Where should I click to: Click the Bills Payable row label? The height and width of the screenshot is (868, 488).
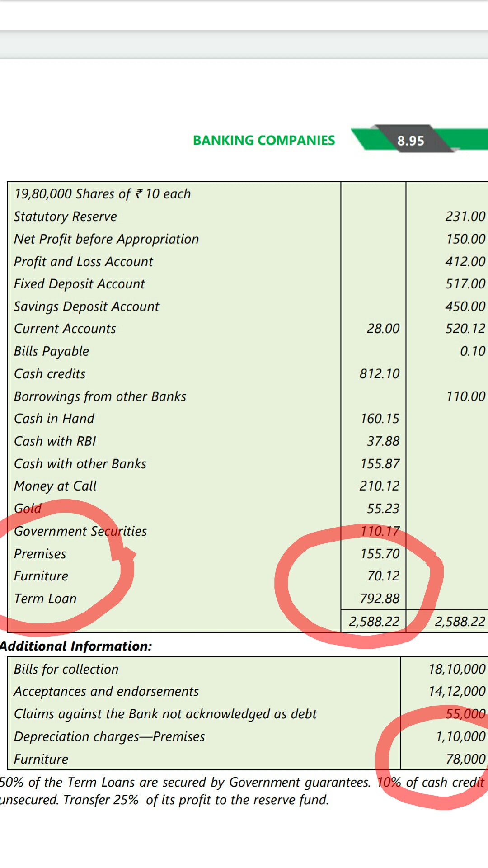tap(52, 351)
